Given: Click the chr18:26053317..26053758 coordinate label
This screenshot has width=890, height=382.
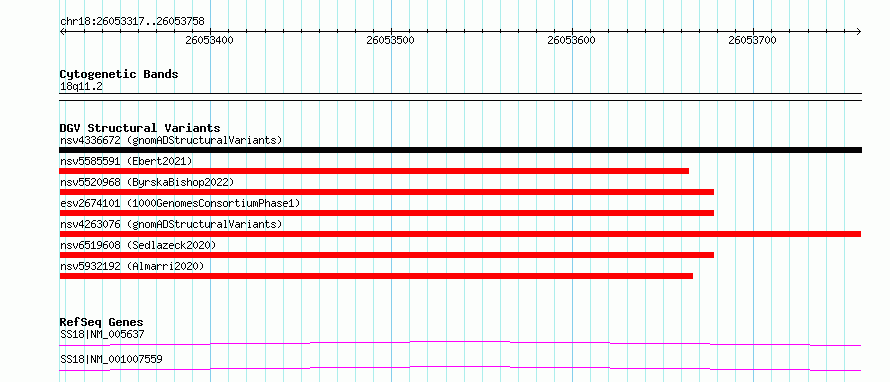Looking at the screenshot, I should pos(132,22).
